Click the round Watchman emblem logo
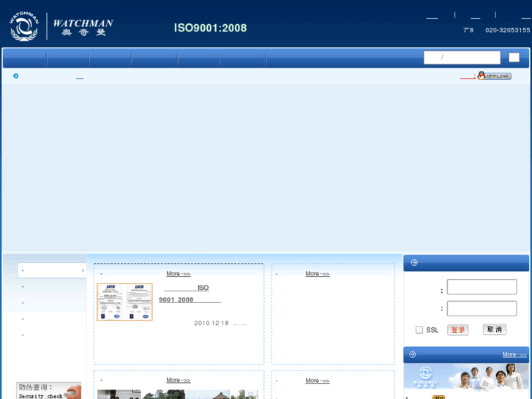This screenshot has width=532, height=399. coord(23,26)
